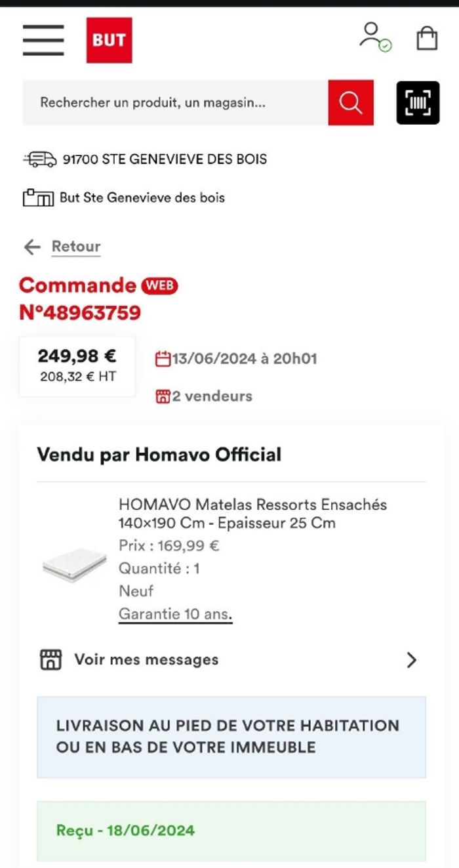Open the user account icon
Viewport: 459px width, 868px height.
(374, 37)
